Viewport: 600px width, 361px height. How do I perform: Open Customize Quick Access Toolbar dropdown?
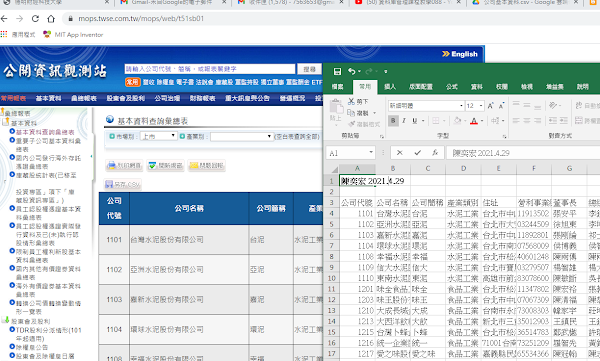[x=385, y=72]
